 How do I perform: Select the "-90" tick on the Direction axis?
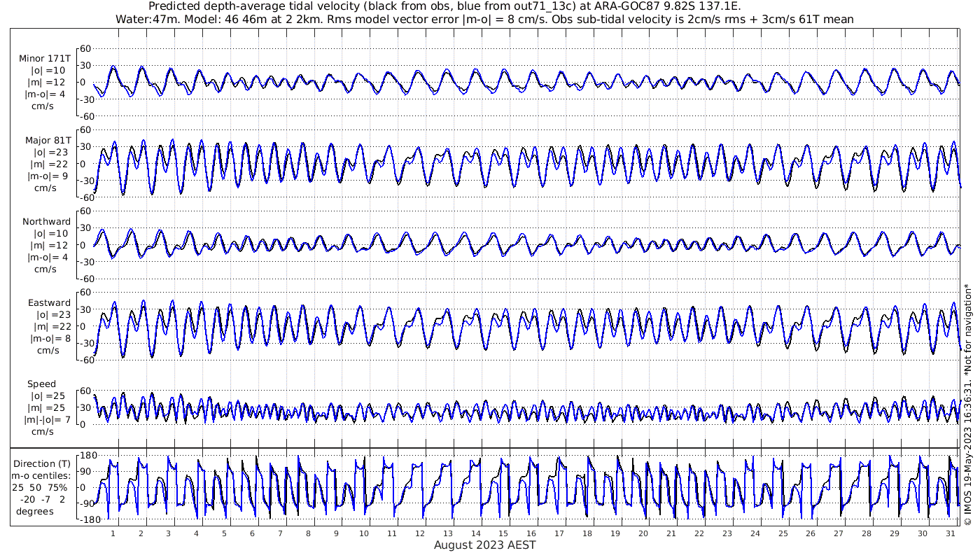pyautogui.click(x=87, y=503)
